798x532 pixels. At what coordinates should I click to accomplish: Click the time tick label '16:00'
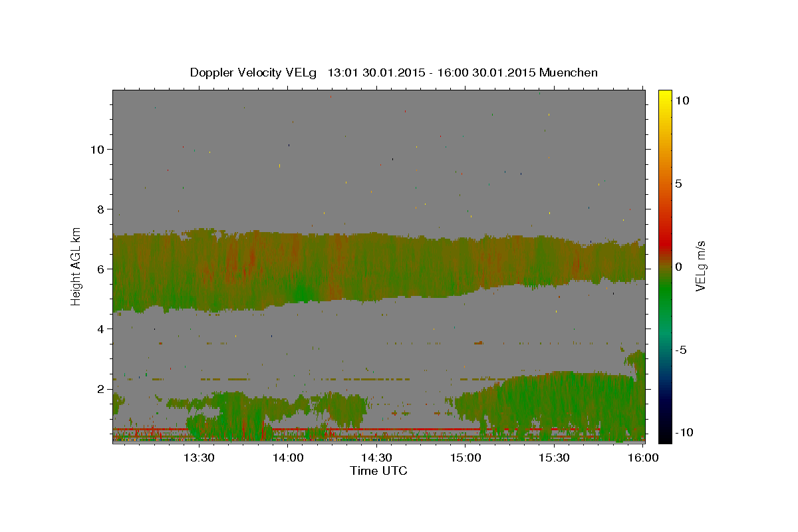[x=643, y=458]
